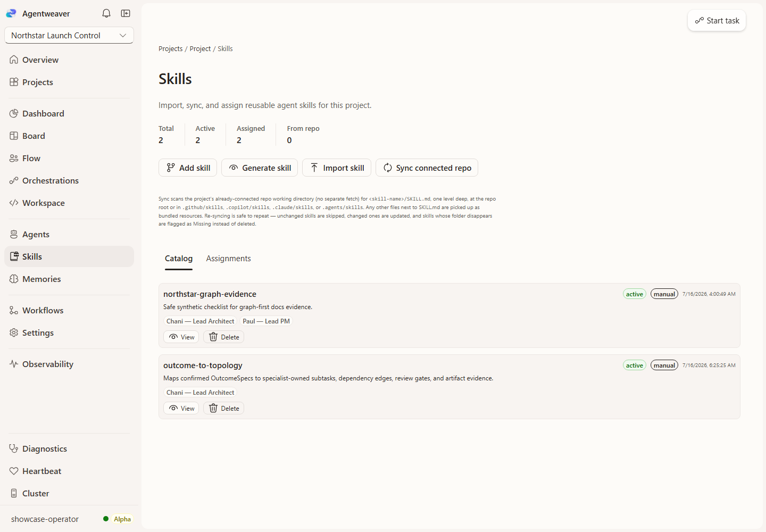766x532 pixels.
Task: Open the Memories page
Action: pos(69,279)
